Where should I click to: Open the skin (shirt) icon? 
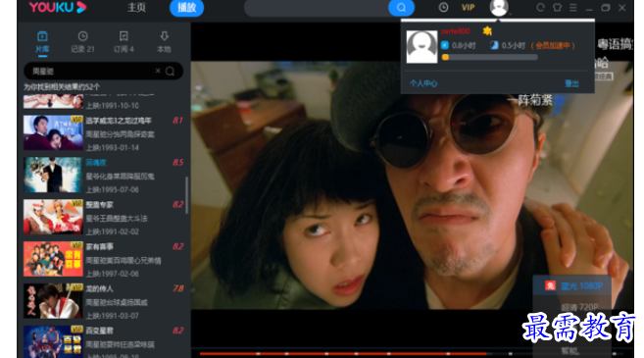pyautogui.click(x=557, y=8)
